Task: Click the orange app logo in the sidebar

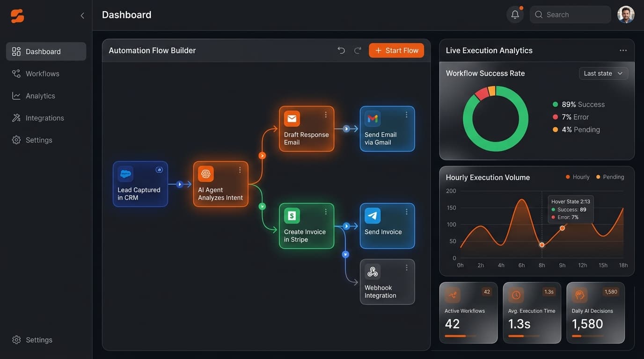Action: click(17, 16)
